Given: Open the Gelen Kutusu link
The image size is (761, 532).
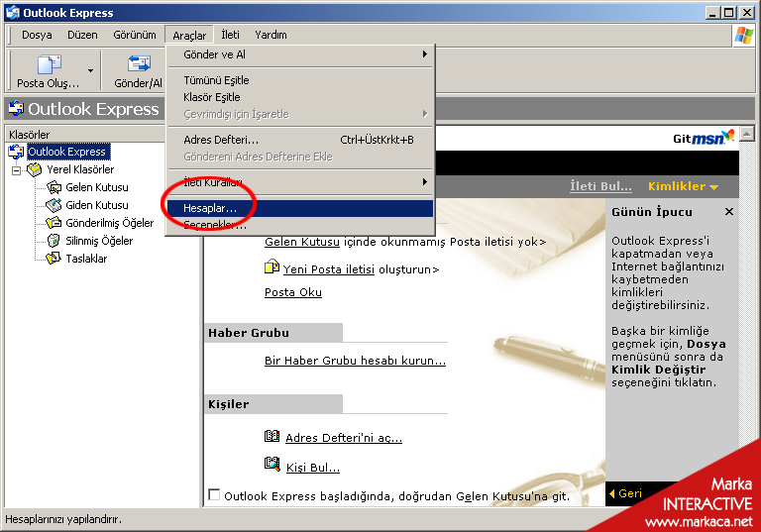Looking at the screenshot, I should pyautogui.click(x=302, y=242).
